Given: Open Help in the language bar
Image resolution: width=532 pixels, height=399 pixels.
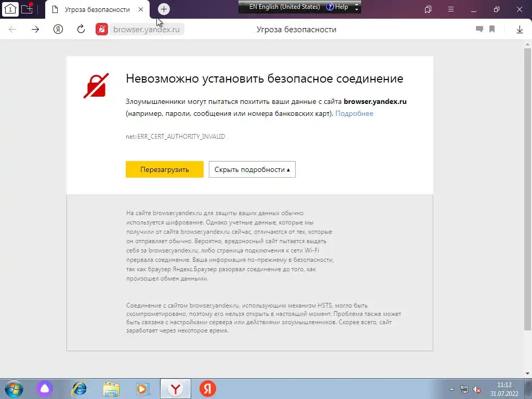Looking at the screenshot, I should point(337,7).
